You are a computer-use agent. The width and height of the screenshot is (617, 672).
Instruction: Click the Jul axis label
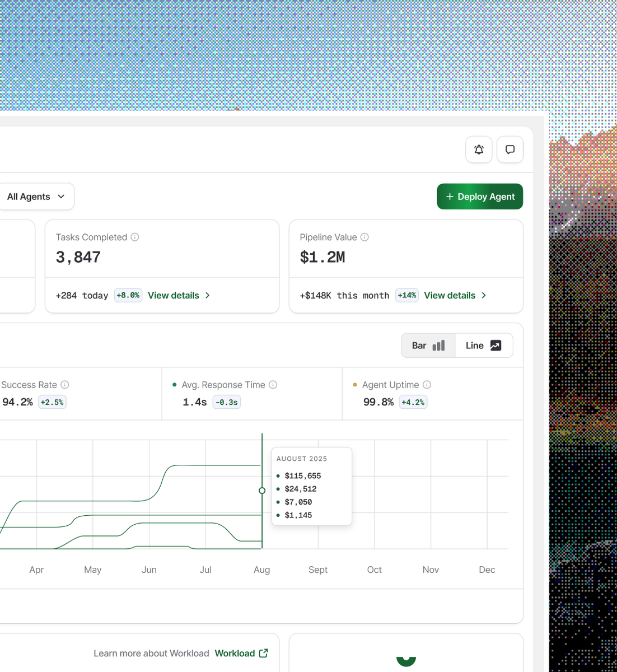point(205,570)
